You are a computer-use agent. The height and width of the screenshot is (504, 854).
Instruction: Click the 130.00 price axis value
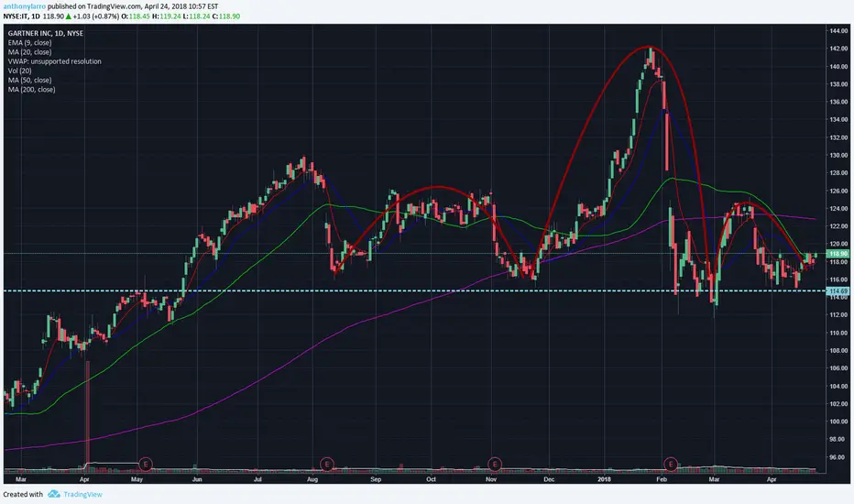(838, 155)
